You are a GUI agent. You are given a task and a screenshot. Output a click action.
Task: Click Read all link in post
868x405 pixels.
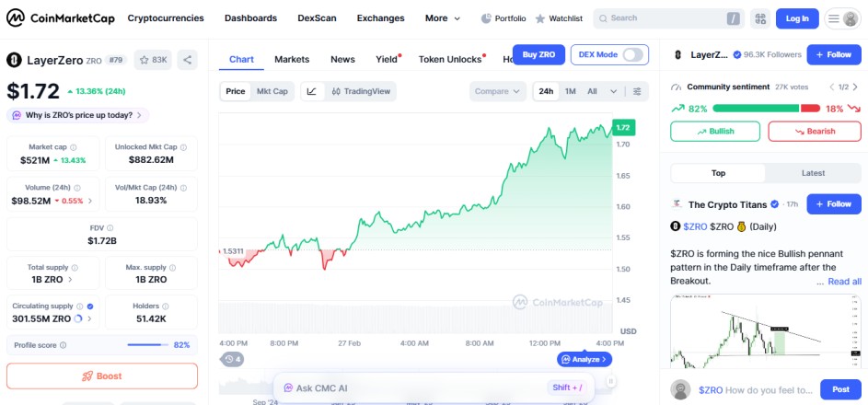(x=844, y=282)
